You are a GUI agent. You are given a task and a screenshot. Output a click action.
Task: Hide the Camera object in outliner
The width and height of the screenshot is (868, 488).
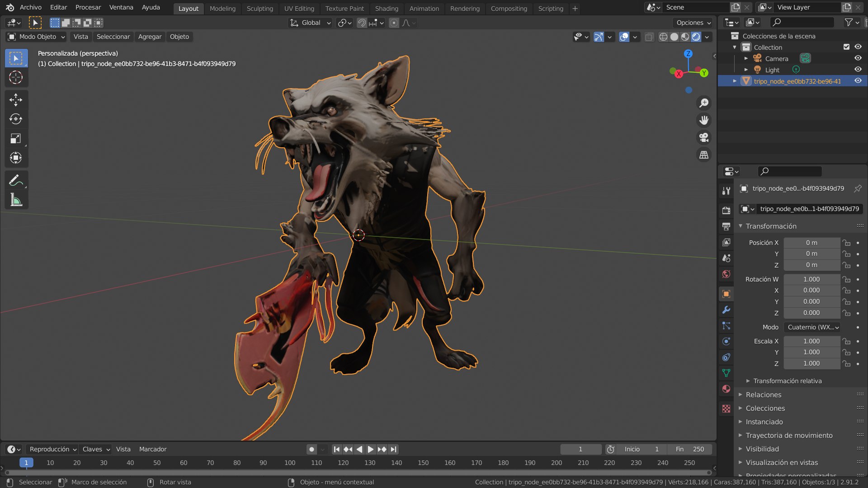858,58
